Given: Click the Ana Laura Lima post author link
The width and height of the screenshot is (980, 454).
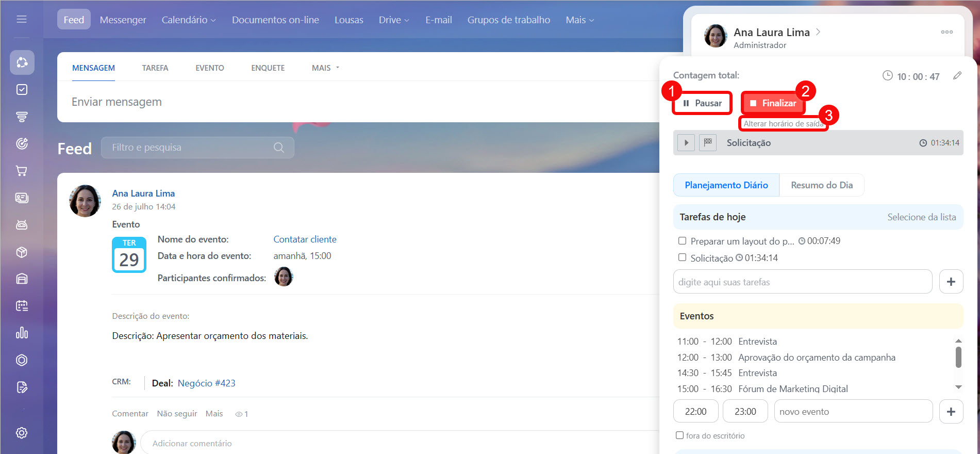Looking at the screenshot, I should tap(143, 193).
